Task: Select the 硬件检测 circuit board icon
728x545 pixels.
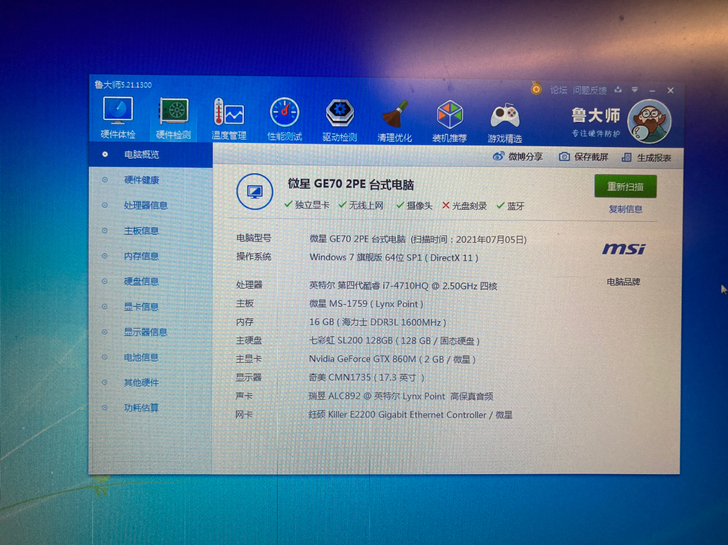Action: tap(174, 111)
